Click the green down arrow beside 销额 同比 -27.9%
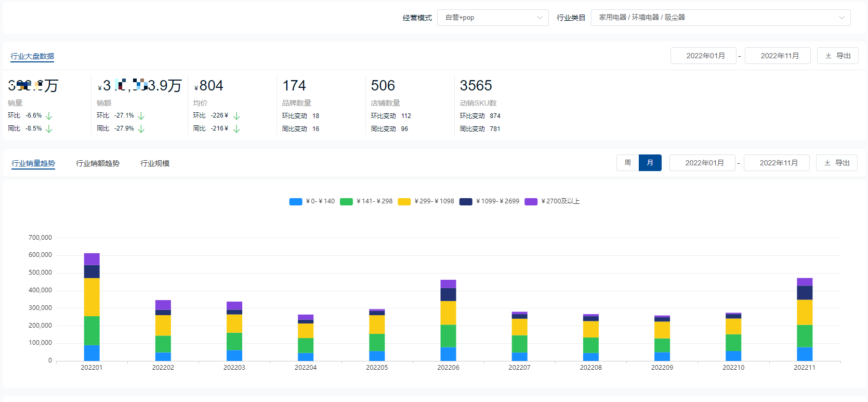The width and height of the screenshot is (868, 402). [x=141, y=129]
